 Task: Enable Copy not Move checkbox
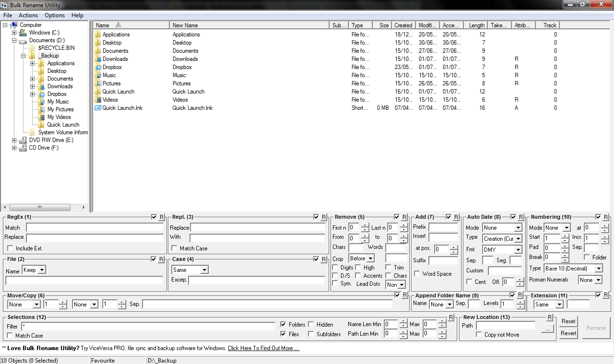(x=479, y=334)
